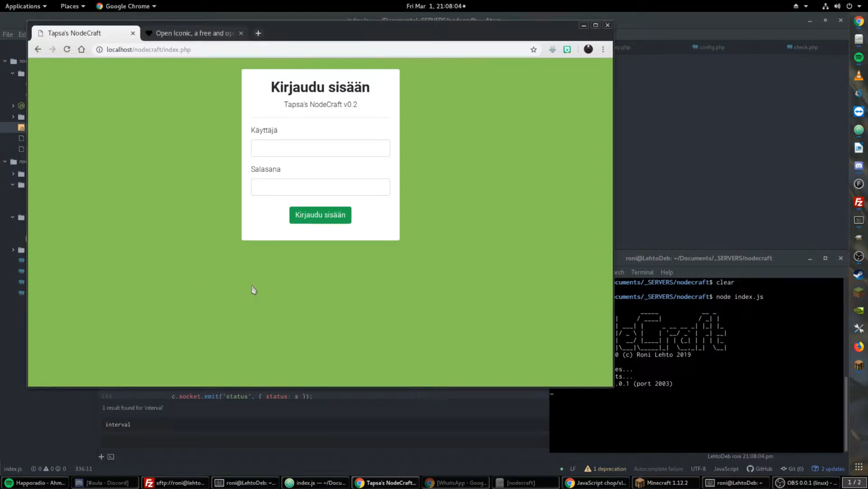Screen dimensions: 868x489
Task: Open the Places menu
Action: [x=73, y=6]
